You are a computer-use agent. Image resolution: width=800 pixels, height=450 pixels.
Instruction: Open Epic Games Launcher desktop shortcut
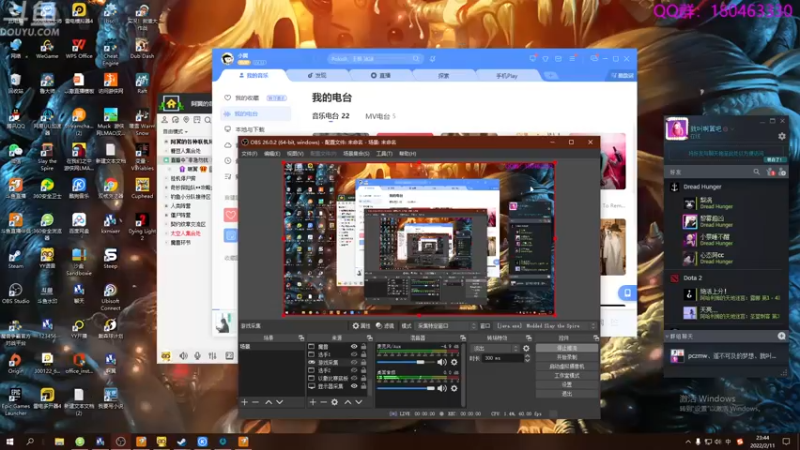click(15, 402)
